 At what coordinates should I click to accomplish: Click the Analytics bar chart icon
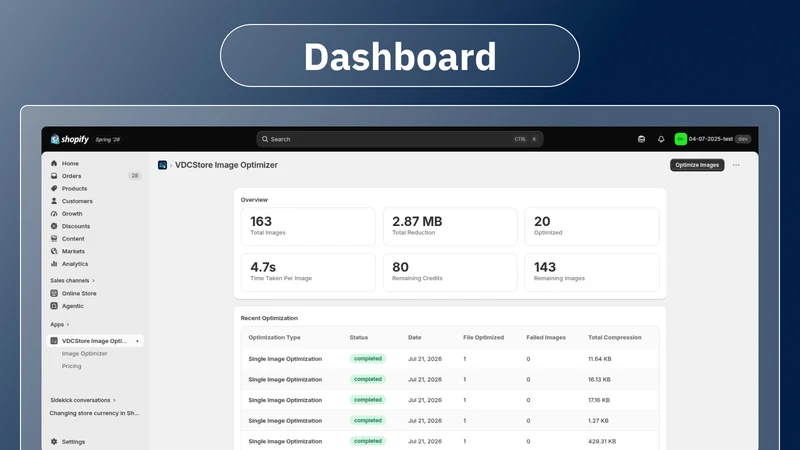coord(54,264)
